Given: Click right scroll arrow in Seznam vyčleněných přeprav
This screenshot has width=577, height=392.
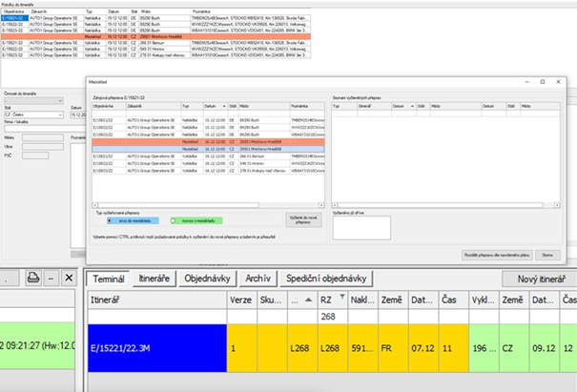Looking at the screenshot, I should pos(557,205).
